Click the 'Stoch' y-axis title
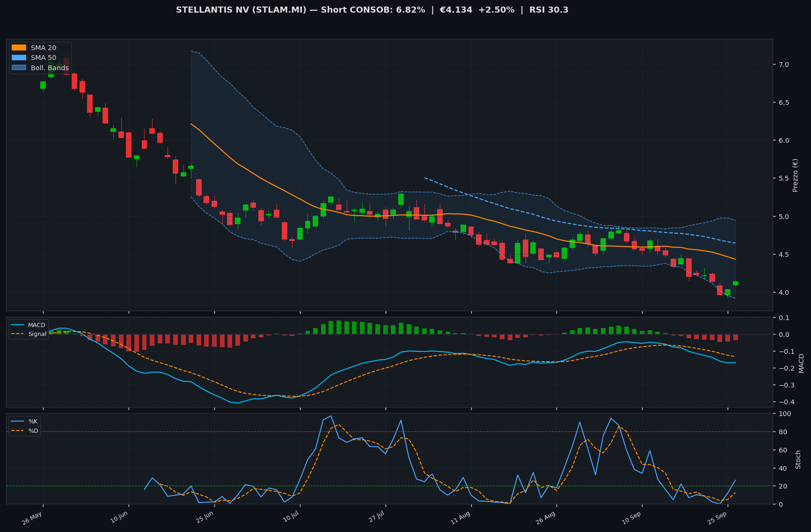811x532 pixels. tap(798, 459)
